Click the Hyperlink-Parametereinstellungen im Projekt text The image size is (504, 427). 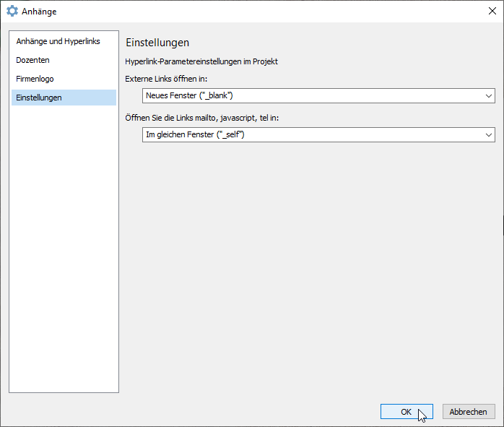pos(201,62)
